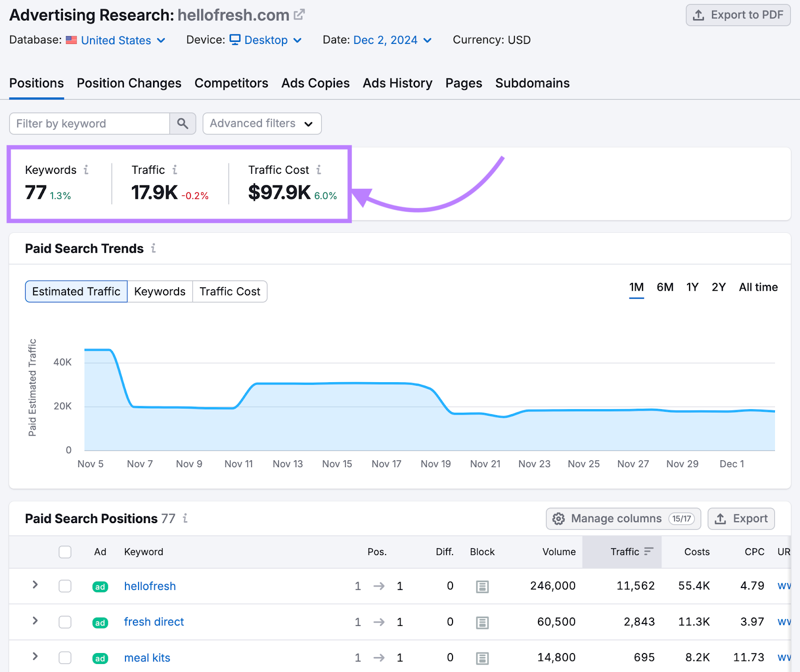Open Paid Search Positions info icon
The image size is (800, 672).
click(x=185, y=518)
